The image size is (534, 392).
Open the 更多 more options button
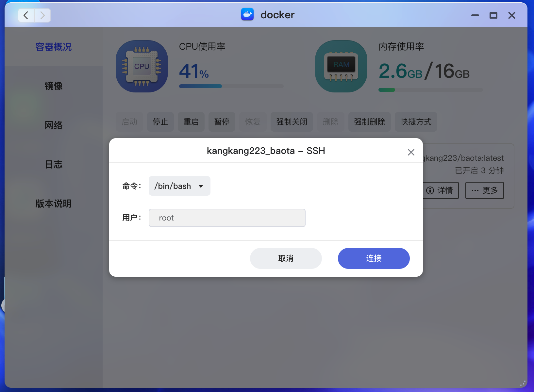[x=485, y=190]
